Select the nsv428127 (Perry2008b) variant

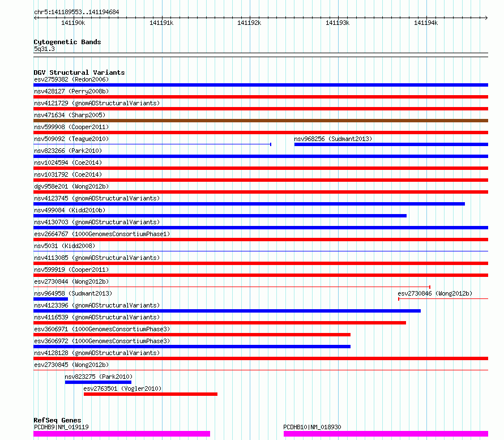coord(71,91)
